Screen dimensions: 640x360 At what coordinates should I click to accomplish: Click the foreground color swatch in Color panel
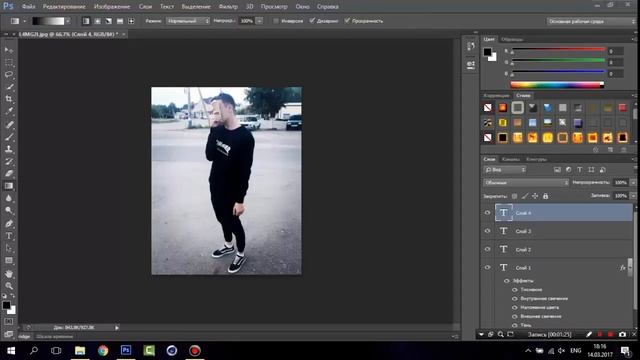tap(487, 52)
